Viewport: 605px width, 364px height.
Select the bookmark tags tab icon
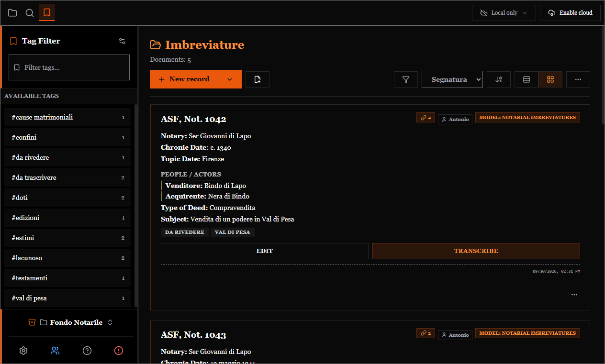47,13
